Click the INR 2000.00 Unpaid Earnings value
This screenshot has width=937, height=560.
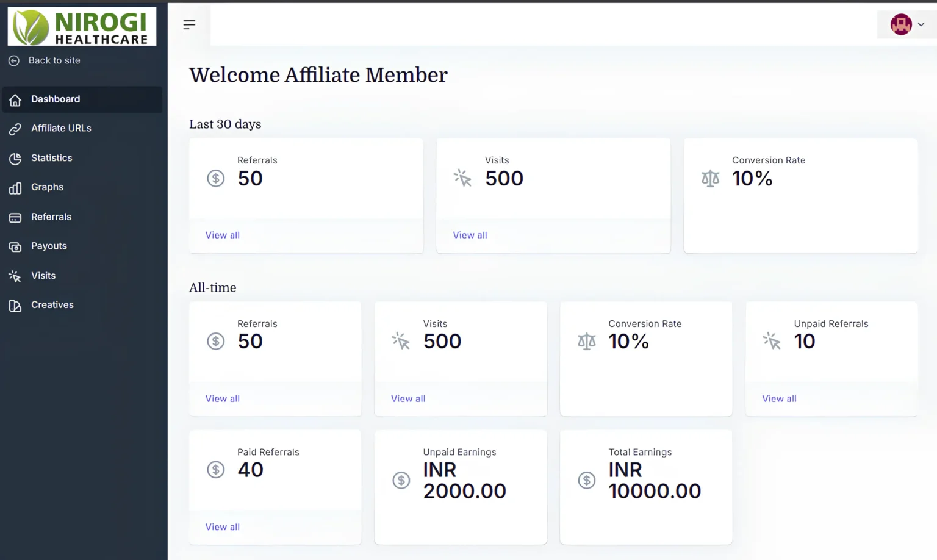point(465,480)
